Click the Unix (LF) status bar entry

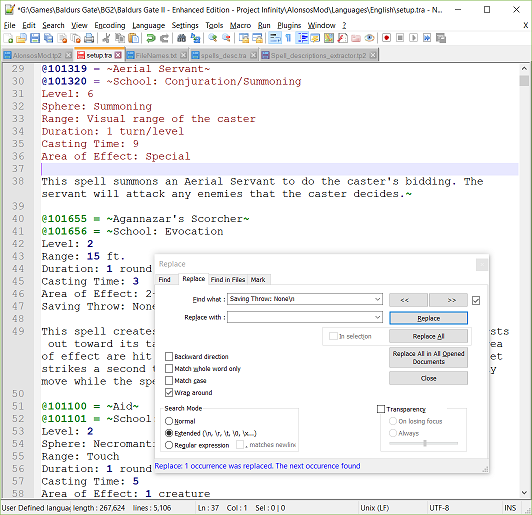pyautogui.click(x=375, y=508)
